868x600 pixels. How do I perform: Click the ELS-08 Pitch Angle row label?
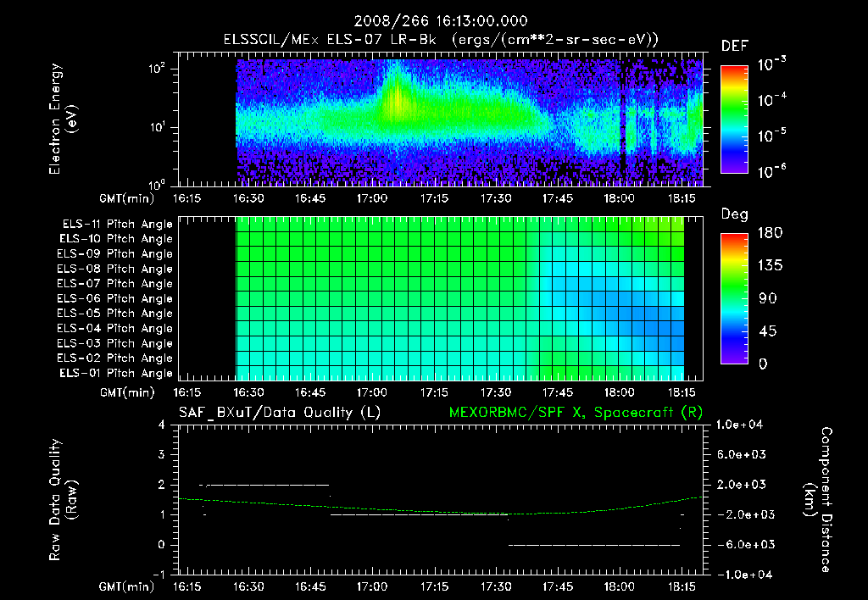[115, 269]
